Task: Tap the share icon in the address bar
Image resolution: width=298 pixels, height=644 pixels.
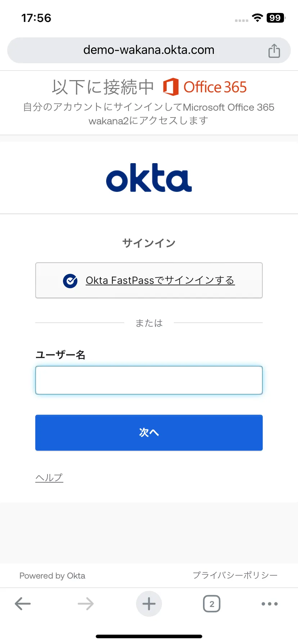Action: point(274,51)
